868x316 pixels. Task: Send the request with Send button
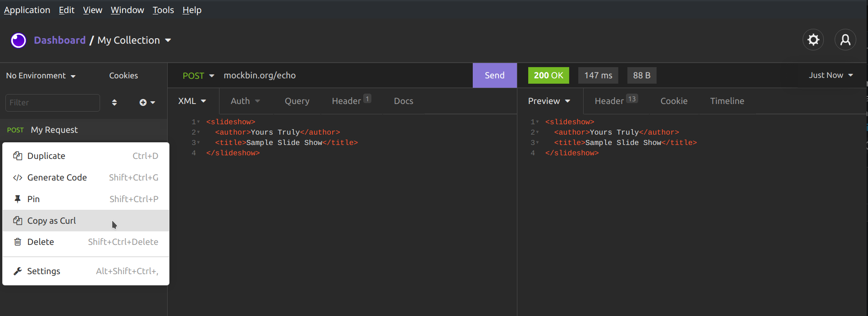coord(494,75)
